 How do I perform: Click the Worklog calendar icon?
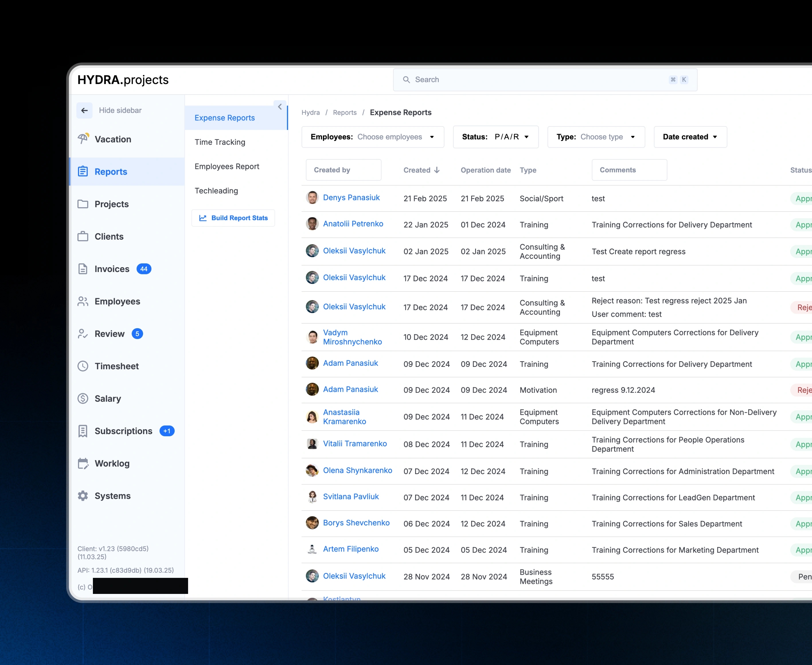click(83, 463)
